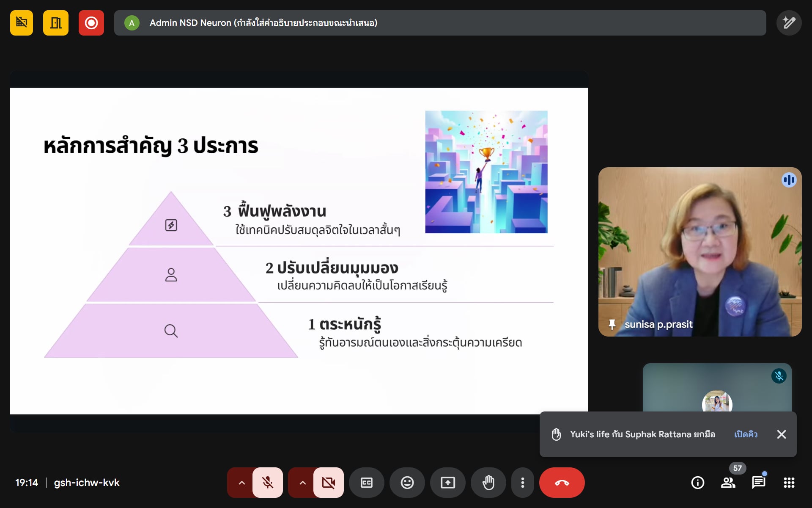This screenshot has height=508, width=812.
Task: Select the sunisa p.prasit video tile
Action: click(700, 252)
